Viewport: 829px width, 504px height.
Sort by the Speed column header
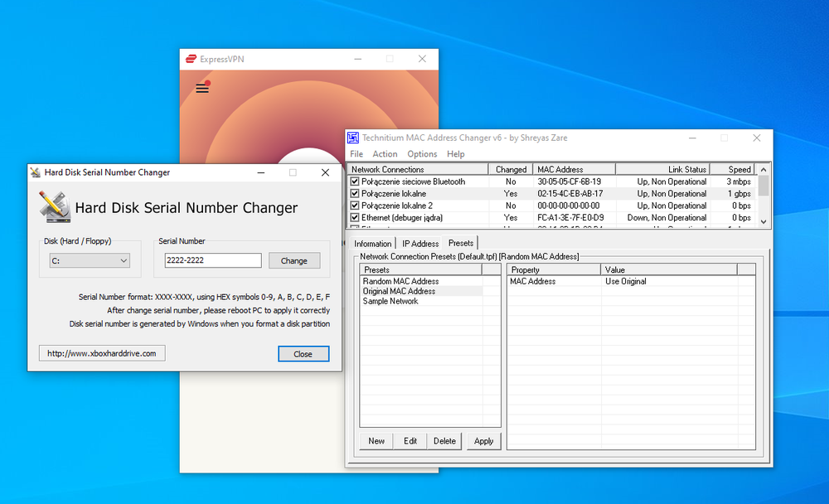coord(732,169)
